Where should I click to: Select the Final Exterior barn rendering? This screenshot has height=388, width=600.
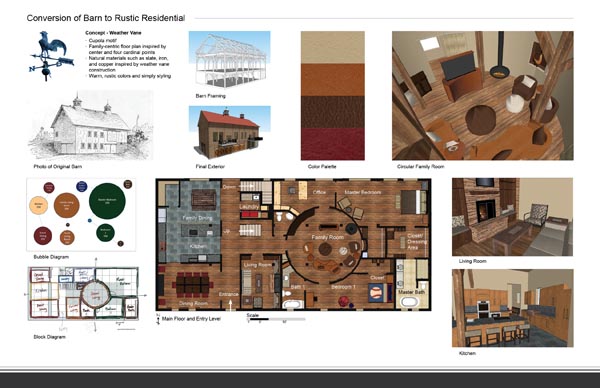230,132
